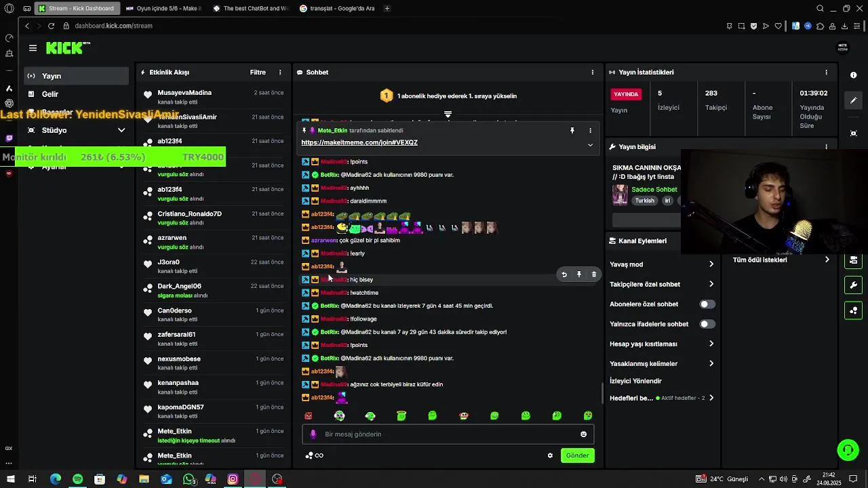Image resolution: width=868 pixels, height=488 pixels.
Task: Expand Hedefleri belirle active goals
Action: pos(662,398)
